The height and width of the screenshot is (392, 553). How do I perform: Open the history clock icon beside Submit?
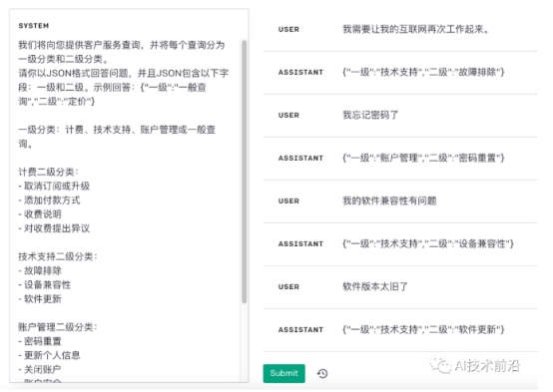(322, 373)
